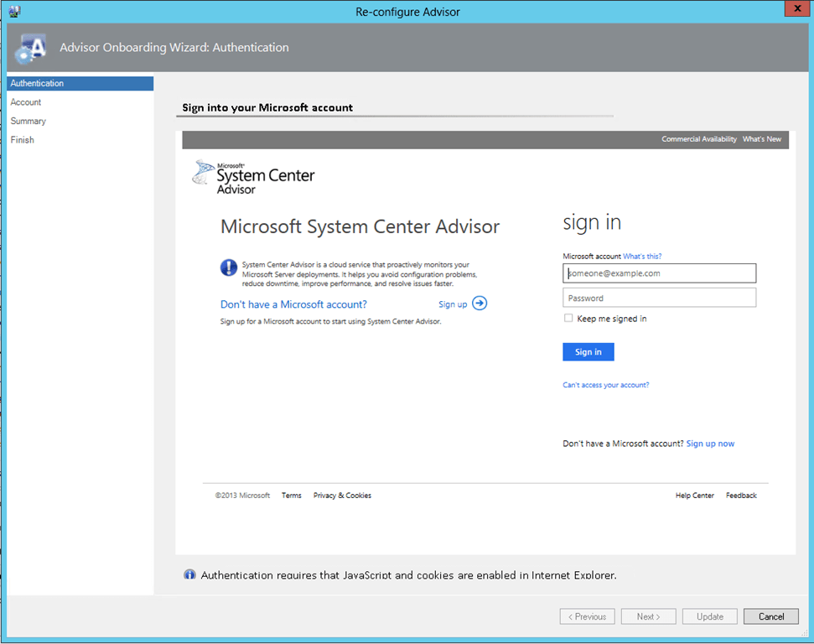Click the Cancel button
Screen dimensions: 814x644
771,616
